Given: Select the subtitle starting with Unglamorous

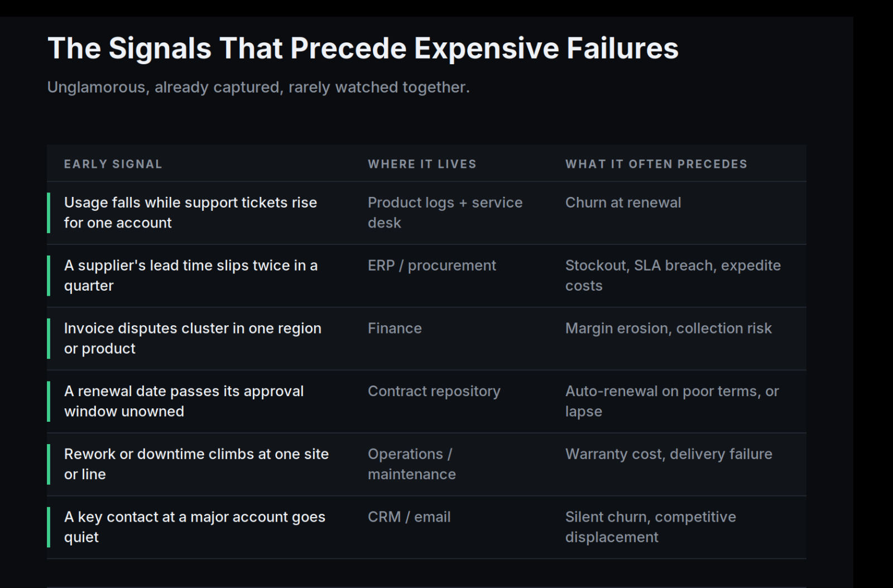Looking at the screenshot, I should pyautogui.click(x=258, y=87).
